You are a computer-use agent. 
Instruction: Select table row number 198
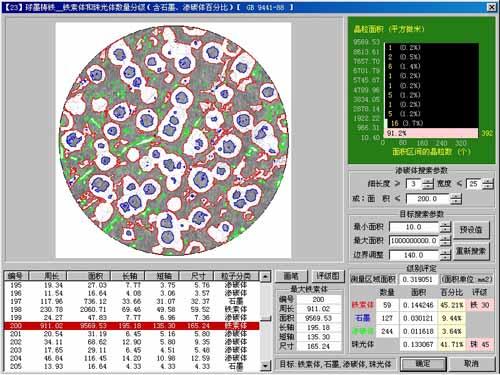pyautogui.click(x=131, y=309)
